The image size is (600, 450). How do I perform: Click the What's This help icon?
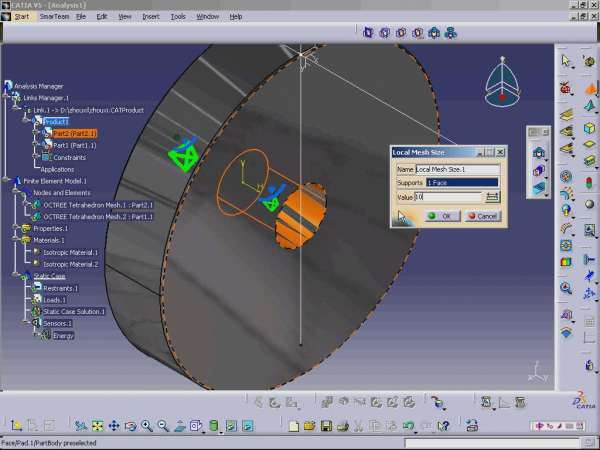click(443, 426)
